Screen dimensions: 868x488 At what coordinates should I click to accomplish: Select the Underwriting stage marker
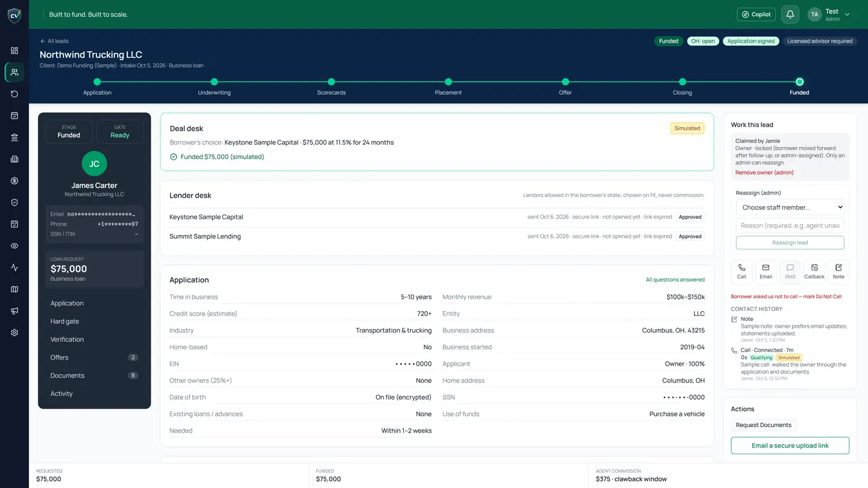(214, 82)
